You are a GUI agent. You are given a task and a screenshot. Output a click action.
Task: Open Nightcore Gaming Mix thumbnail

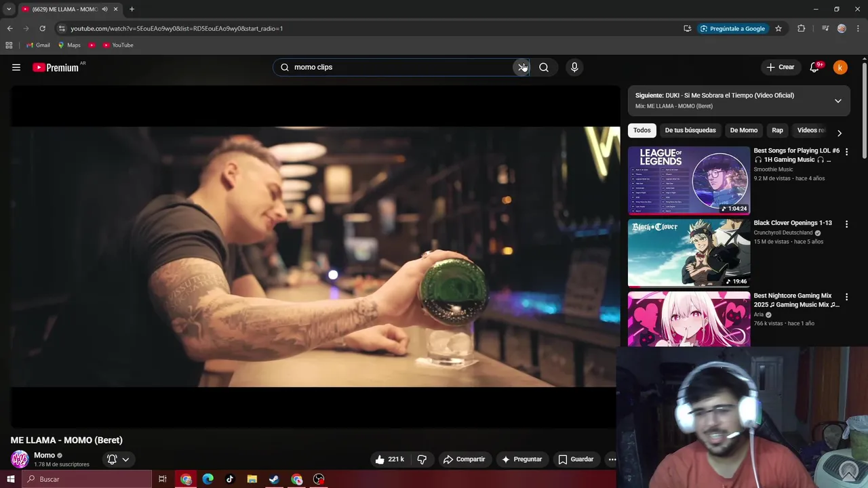[x=689, y=319]
